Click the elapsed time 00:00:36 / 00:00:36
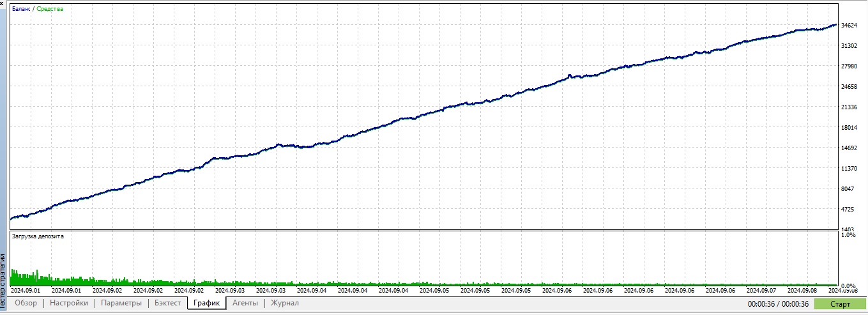Image resolution: width=868 pixels, height=315 pixels. (779, 304)
